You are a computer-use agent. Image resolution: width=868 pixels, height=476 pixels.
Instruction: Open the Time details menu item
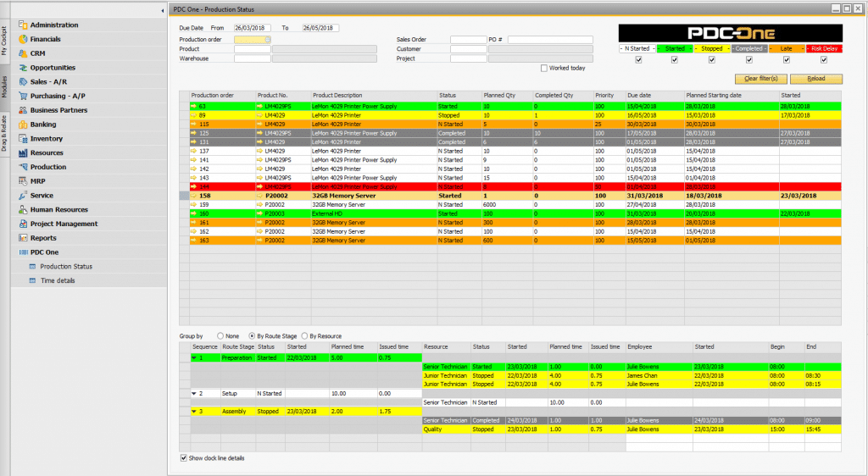point(57,280)
